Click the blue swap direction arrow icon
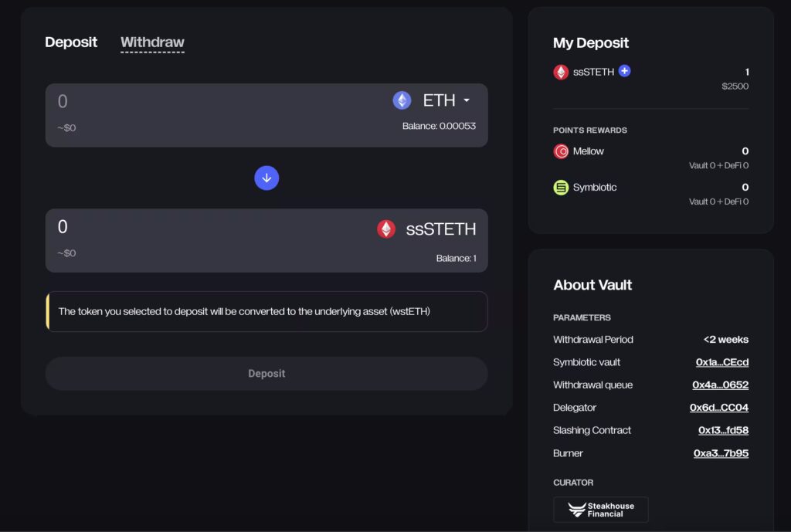This screenshot has width=791, height=532. [x=266, y=178]
